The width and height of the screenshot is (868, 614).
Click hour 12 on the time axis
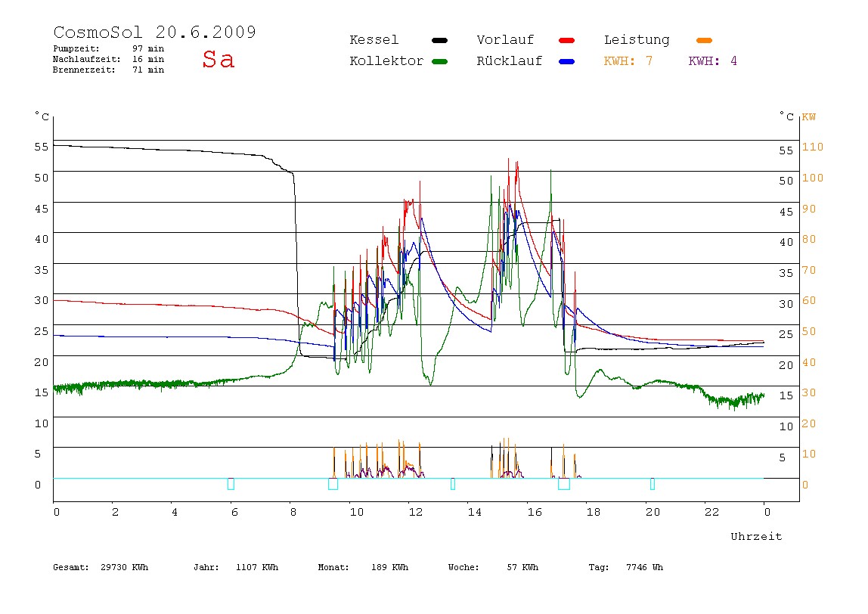[x=416, y=512]
